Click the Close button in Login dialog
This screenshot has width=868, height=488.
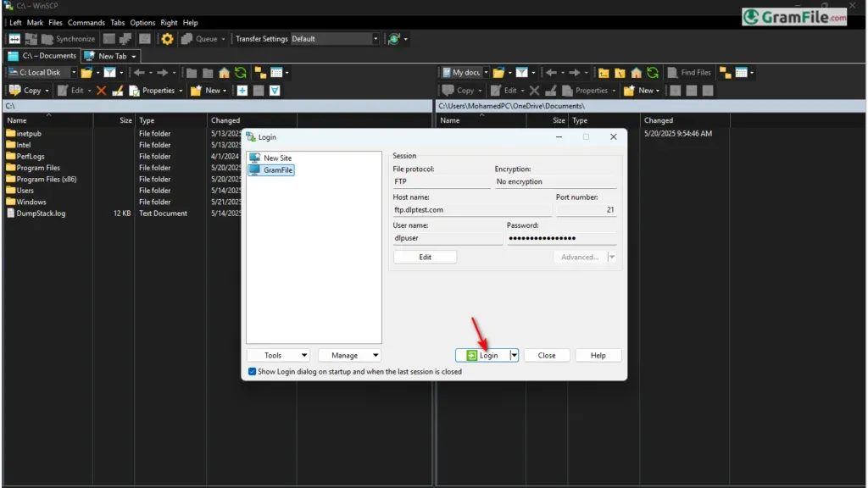(x=547, y=355)
